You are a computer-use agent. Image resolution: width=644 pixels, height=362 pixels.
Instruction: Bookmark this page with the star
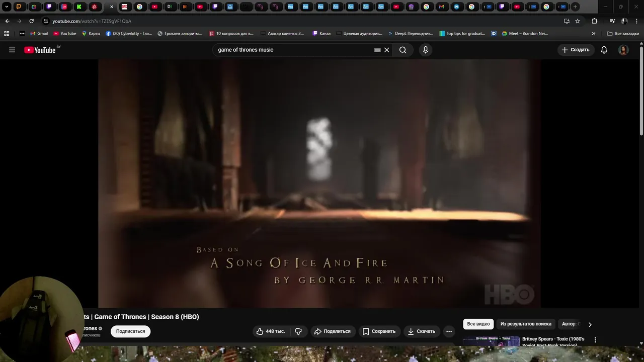pyautogui.click(x=578, y=21)
